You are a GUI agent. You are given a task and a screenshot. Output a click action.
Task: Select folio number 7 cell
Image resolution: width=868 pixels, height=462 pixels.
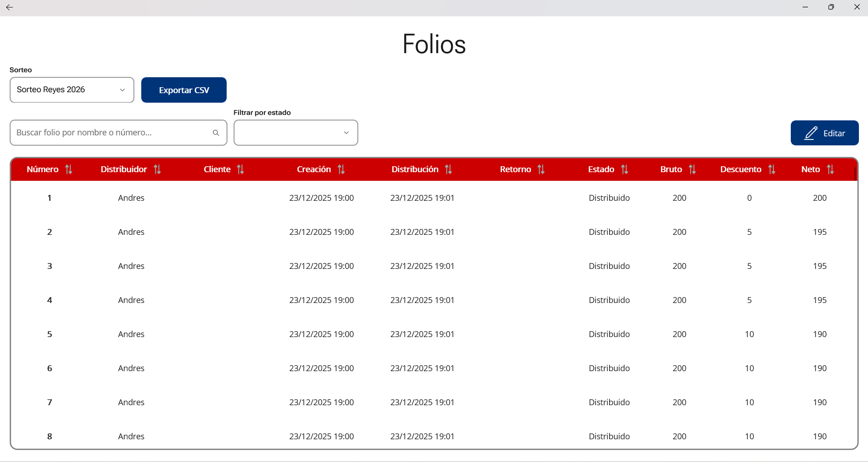coord(50,402)
